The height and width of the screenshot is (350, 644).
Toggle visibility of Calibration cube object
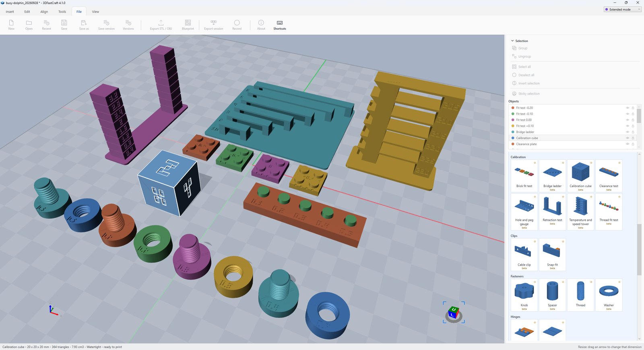click(x=627, y=138)
